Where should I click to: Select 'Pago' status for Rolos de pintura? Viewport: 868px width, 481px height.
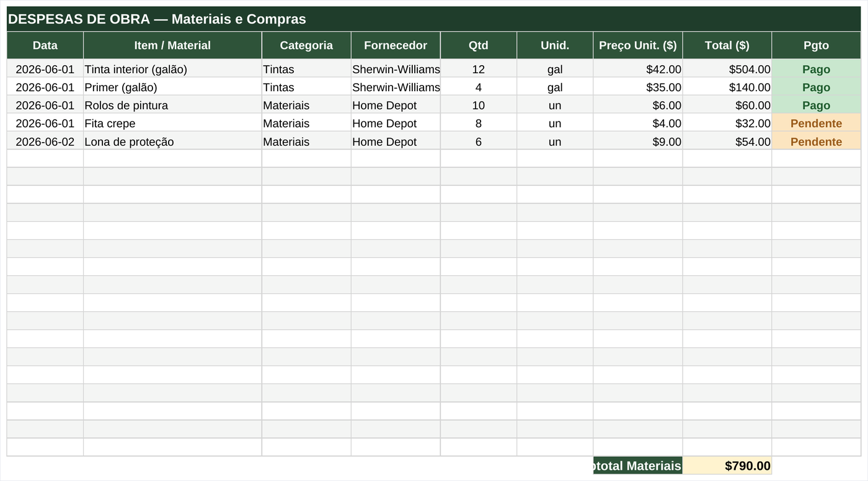click(816, 105)
